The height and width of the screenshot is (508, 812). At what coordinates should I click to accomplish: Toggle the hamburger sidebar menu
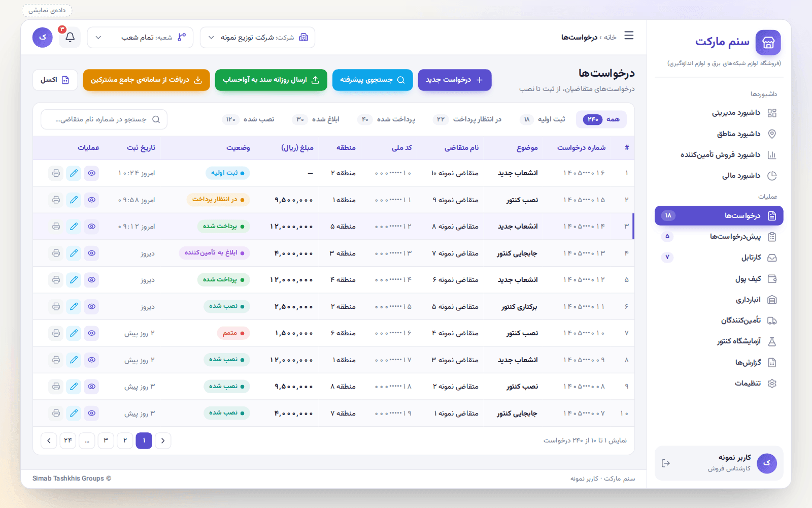coord(629,36)
